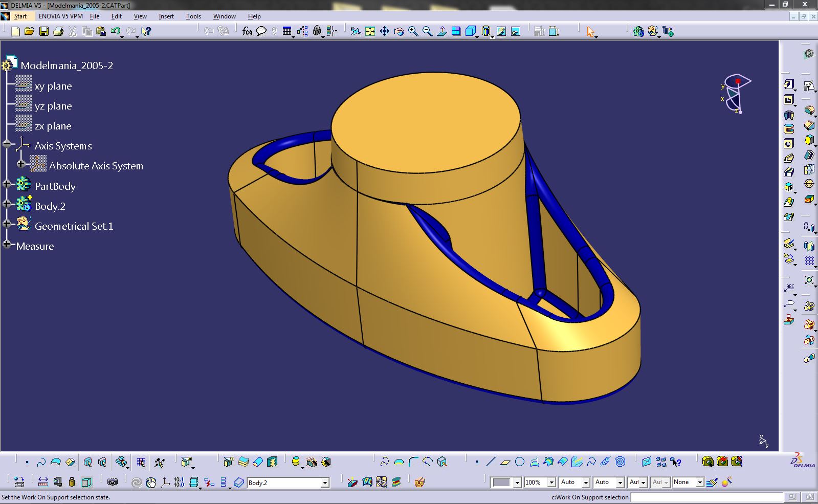Viewport: 818px width, 504px height.
Task: Click the view compass
Action: pos(737,94)
